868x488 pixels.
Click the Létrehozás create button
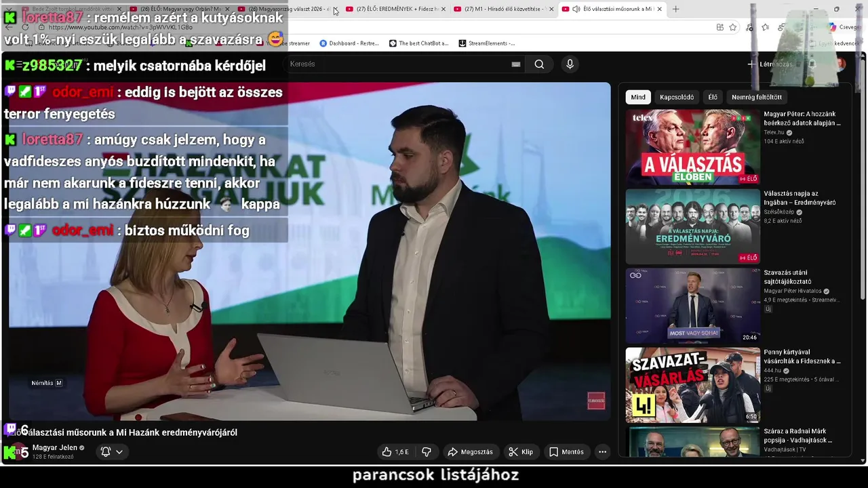770,64
